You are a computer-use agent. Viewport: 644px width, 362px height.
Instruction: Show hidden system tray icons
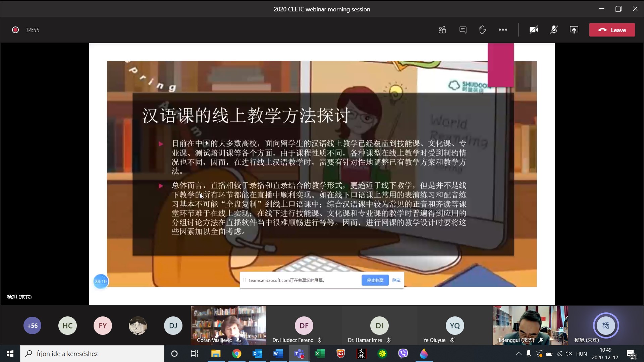pyautogui.click(x=519, y=354)
